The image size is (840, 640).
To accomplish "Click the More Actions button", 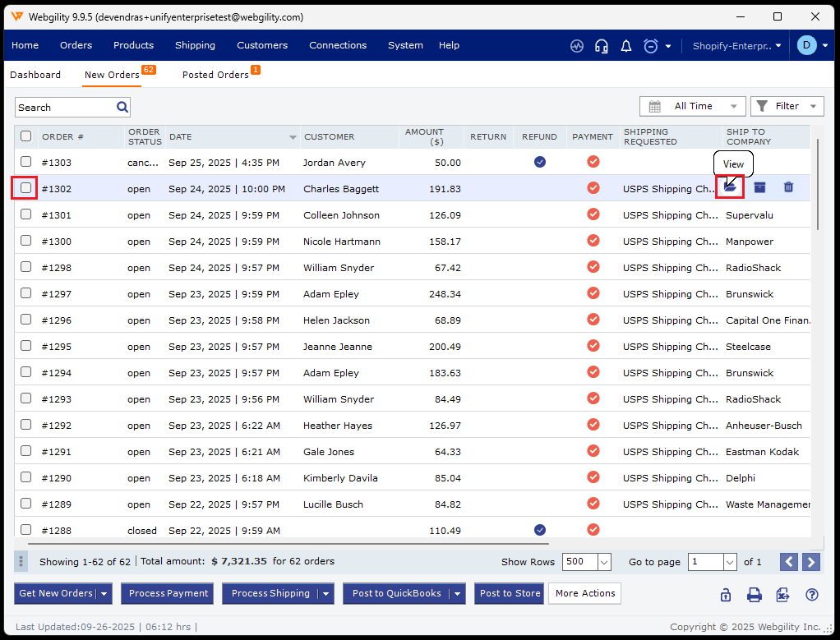I will coord(584,593).
